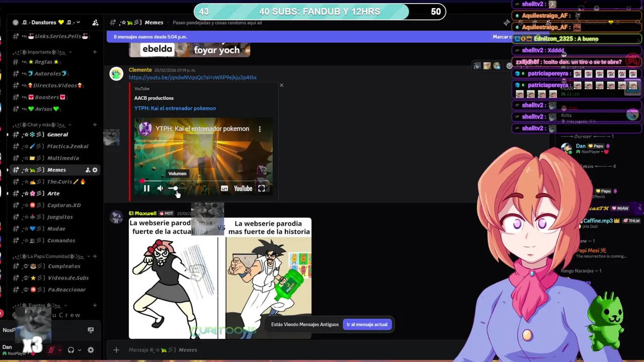
Task: Click the screen share icon in voice panel
Action: click(x=91, y=330)
